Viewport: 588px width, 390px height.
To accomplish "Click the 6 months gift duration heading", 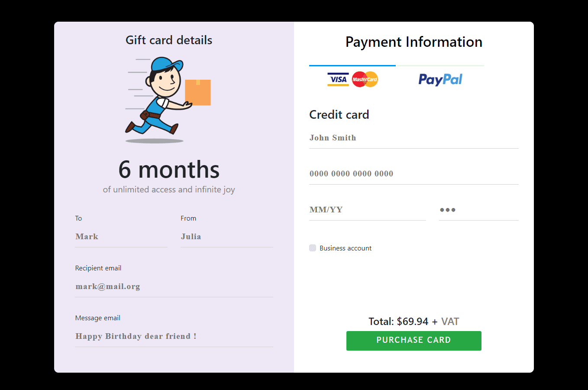I will [169, 169].
